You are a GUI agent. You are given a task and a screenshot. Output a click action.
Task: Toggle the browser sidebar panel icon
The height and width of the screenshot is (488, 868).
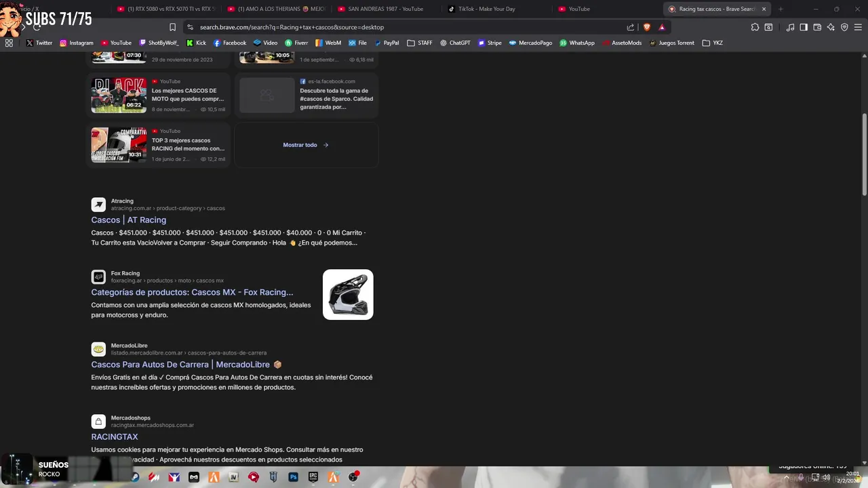click(804, 27)
